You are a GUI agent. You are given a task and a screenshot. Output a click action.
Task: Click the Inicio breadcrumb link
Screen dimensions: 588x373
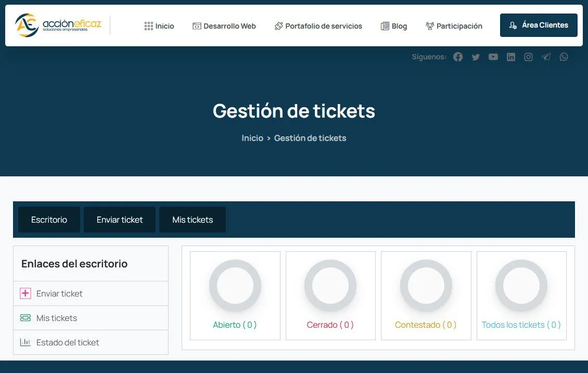[x=252, y=138]
